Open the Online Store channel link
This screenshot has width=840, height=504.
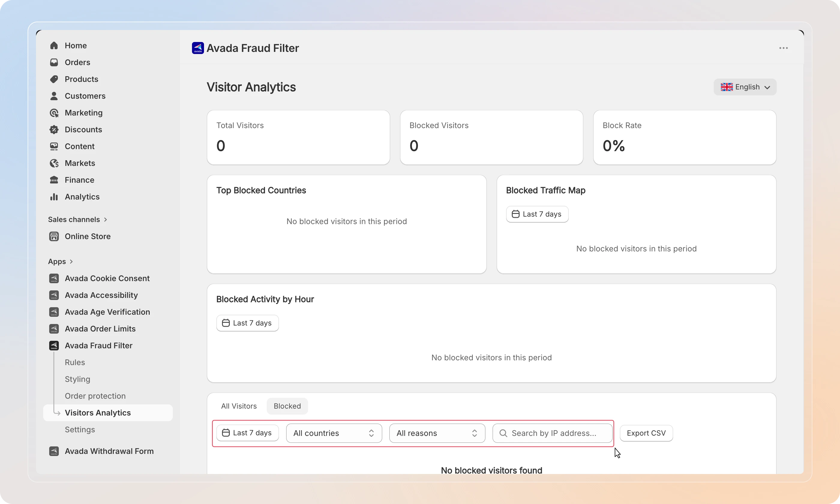tap(88, 236)
